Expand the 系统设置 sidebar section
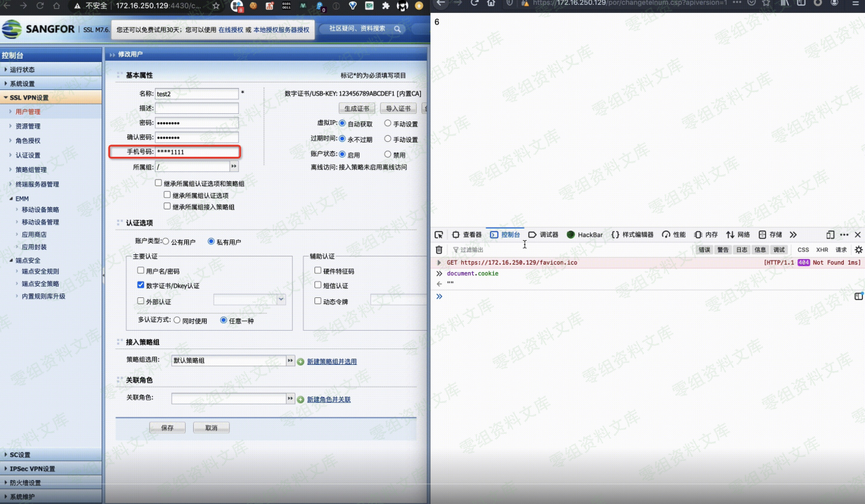 click(22, 84)
